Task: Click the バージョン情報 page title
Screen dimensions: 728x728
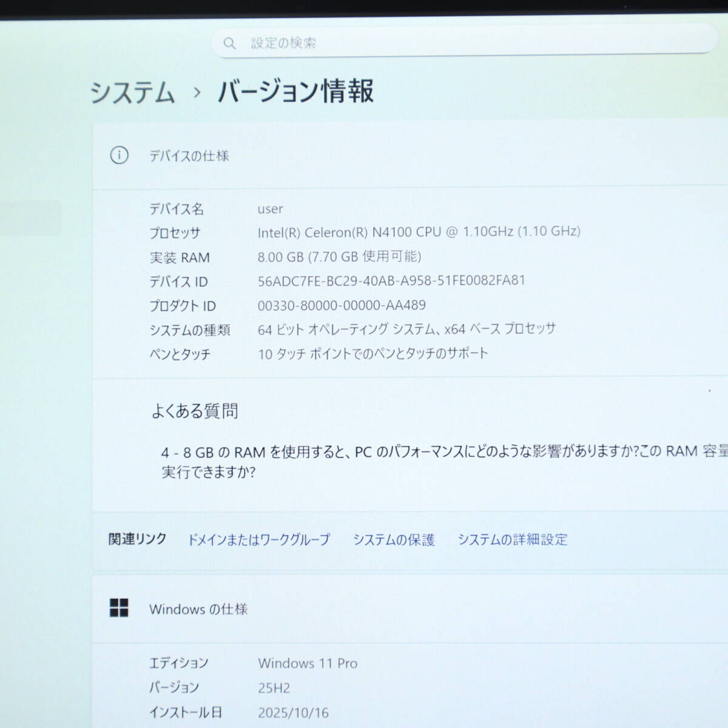Action: [295, 92]
